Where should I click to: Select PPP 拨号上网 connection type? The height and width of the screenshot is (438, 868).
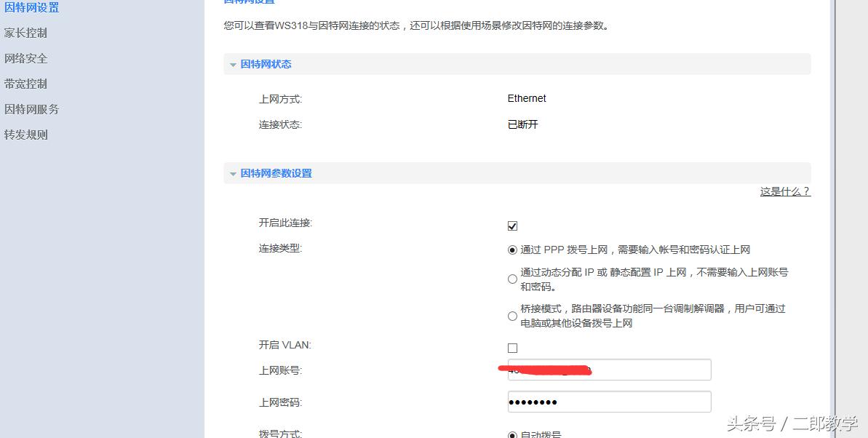[512, 250]
